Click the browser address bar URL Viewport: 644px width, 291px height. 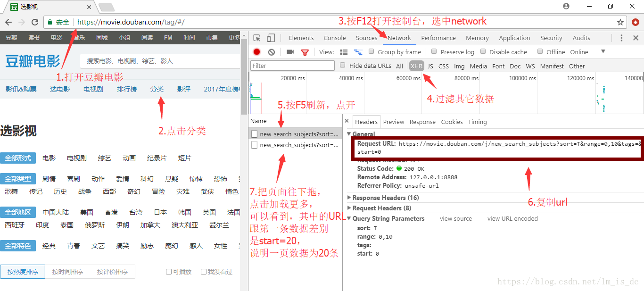(131, 22)
